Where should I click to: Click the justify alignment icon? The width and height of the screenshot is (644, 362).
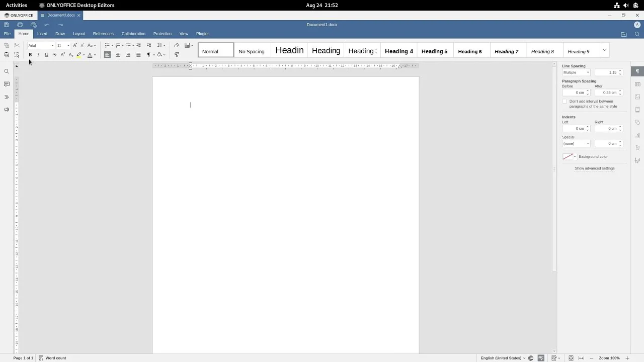pos(138,55)
